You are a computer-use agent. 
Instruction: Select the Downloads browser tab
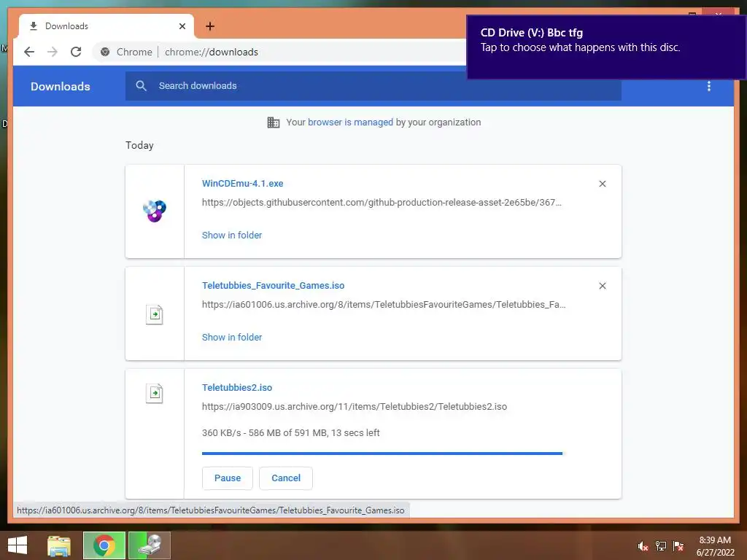107,26
